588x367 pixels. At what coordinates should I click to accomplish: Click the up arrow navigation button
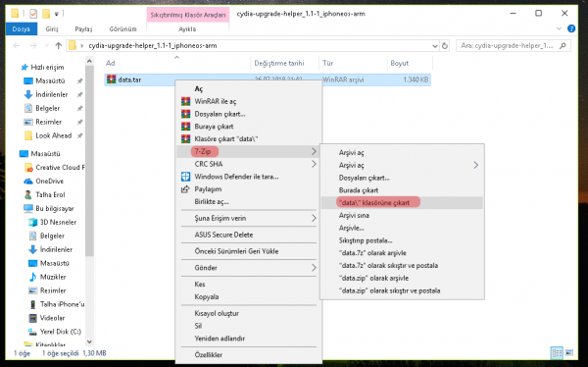pyautogui.click(x=58, y=46)
